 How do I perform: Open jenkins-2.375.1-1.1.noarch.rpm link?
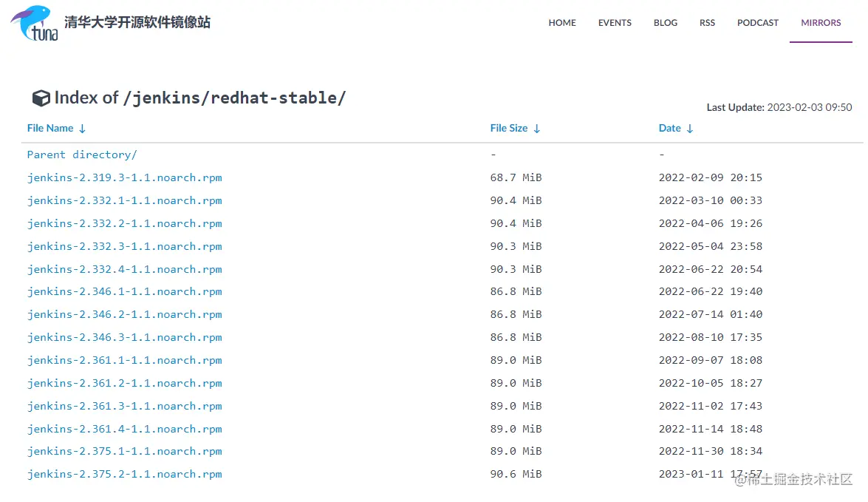pyautogui.click(x=125, y=451)
